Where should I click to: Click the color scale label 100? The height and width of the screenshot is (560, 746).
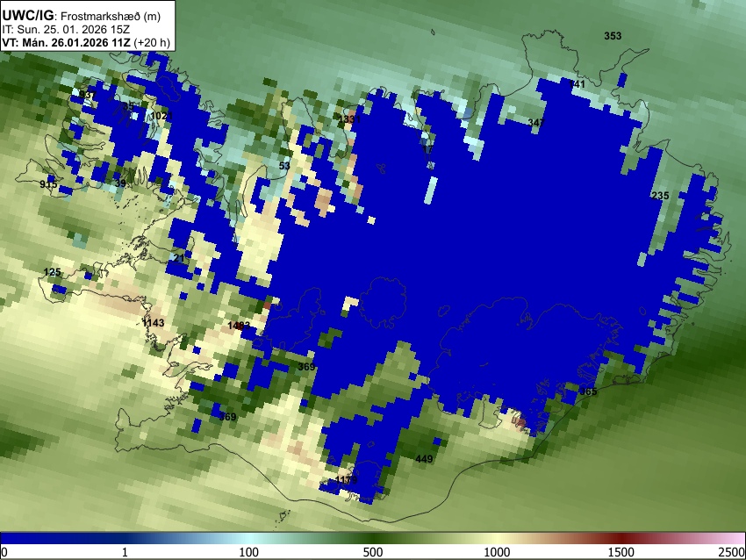click(x=248, y=552)
